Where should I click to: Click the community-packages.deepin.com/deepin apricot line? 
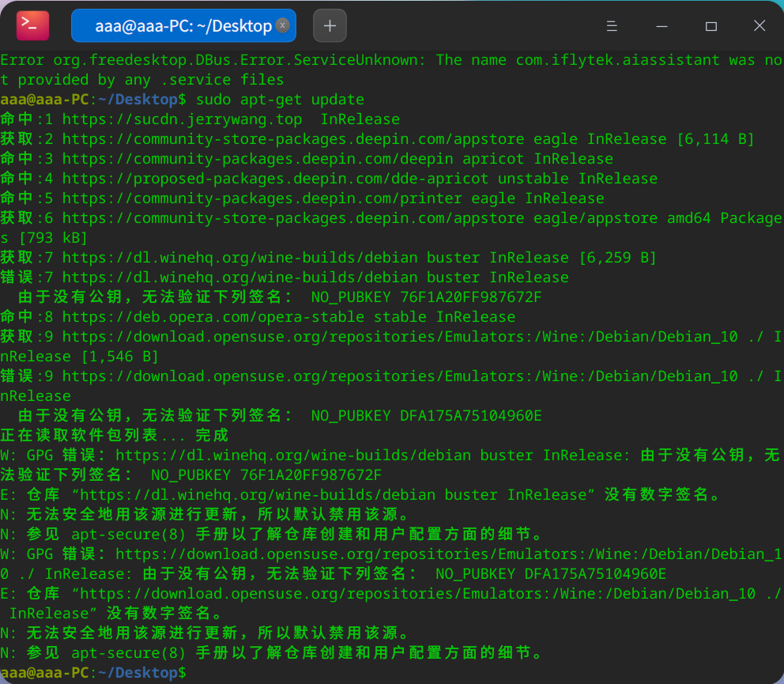click(307, 159)
